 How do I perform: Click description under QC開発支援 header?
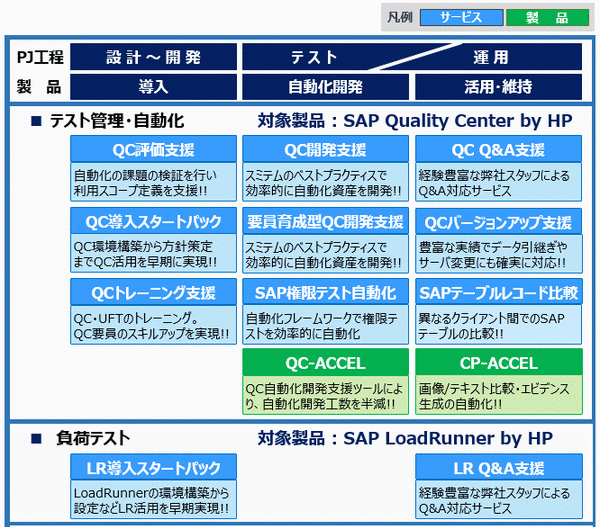(325, 183)
